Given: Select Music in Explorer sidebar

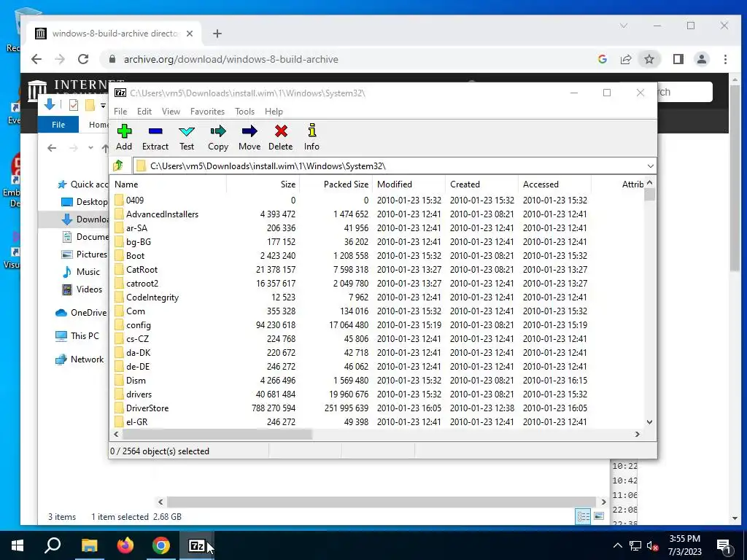Looking at the screenshot, I should (x=81, y=272).
